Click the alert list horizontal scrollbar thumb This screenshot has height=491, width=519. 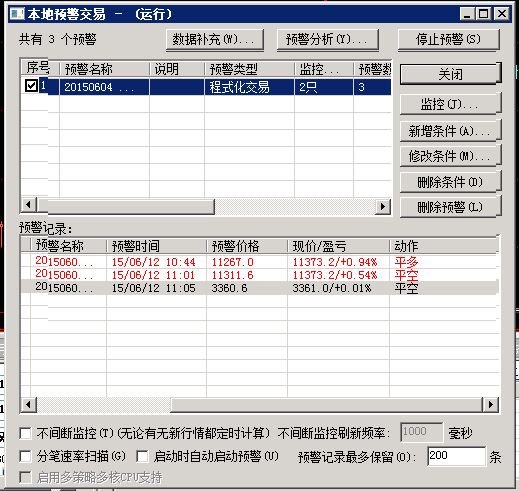click(126, 206)
